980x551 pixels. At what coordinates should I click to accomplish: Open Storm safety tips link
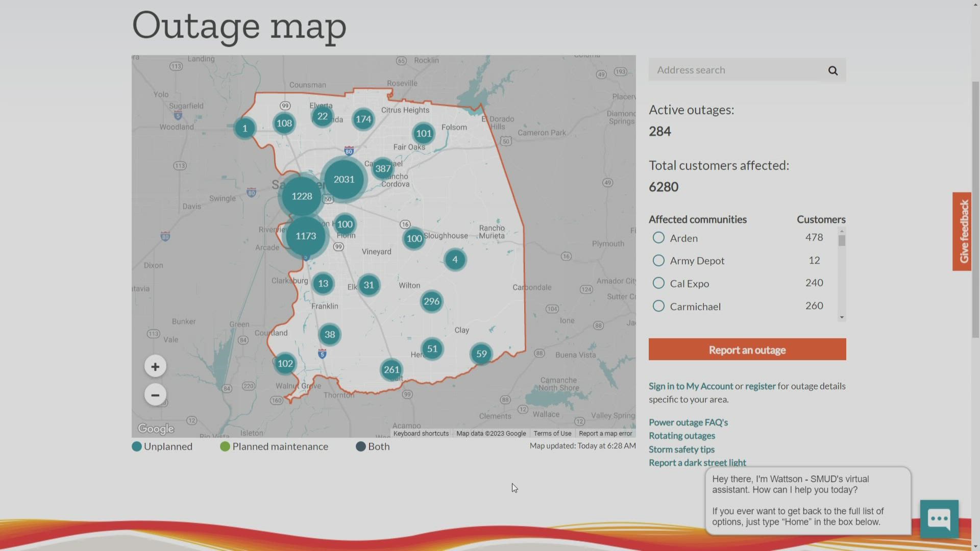681,449
